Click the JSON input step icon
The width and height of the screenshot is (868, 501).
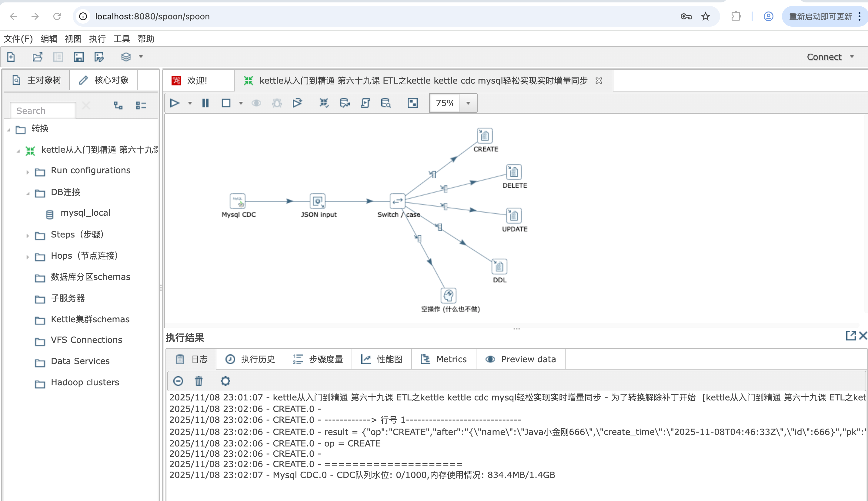[317, 201]
